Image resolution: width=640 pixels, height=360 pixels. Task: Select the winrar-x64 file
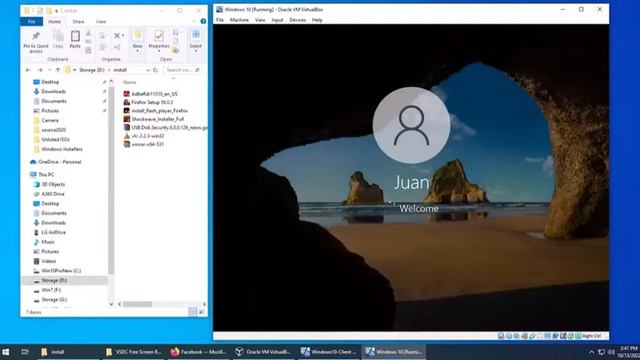click(x=143, y=144)
